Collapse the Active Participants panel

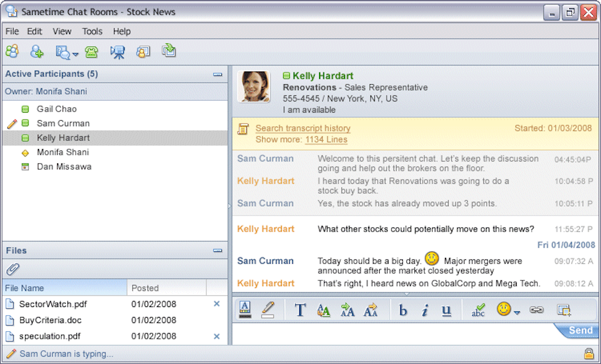217,73
